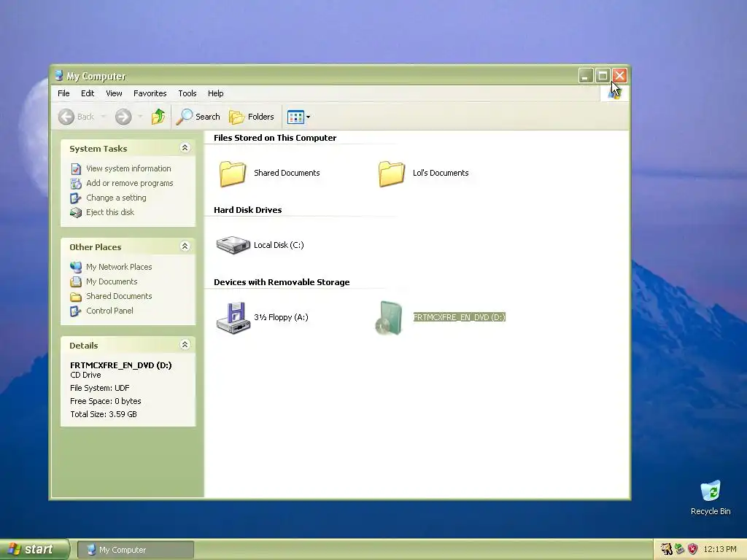This screenshot has height=560, width=747.
Task: Click the Control Panel sidebar icon
Action: [76, 311]
